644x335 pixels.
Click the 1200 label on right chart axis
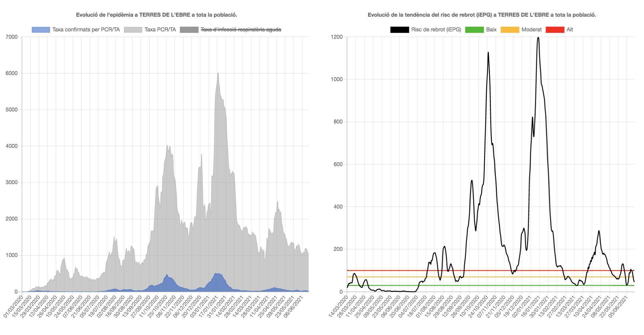pyautogui.click(x=336, y=37)
